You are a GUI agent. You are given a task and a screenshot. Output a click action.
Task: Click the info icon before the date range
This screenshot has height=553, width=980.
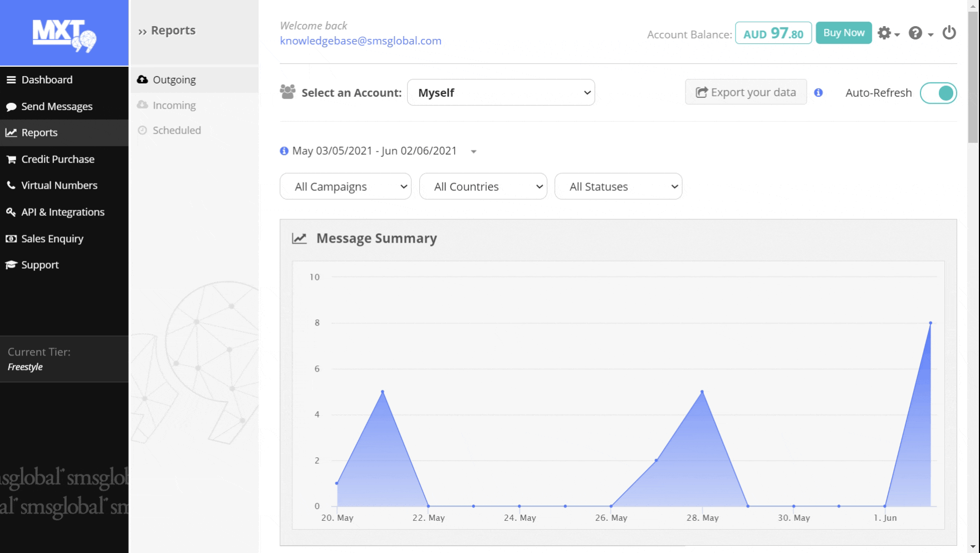coord(284,151)
